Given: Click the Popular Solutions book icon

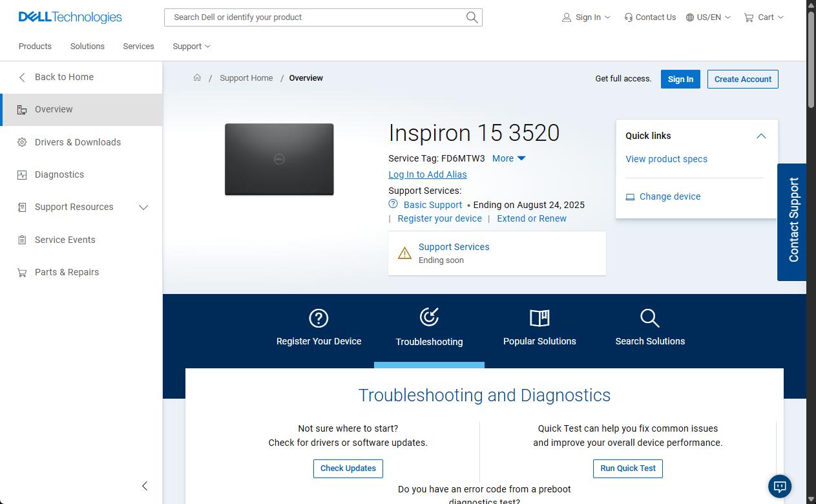Looking at the screenshot, I should (x=539, y=318).
